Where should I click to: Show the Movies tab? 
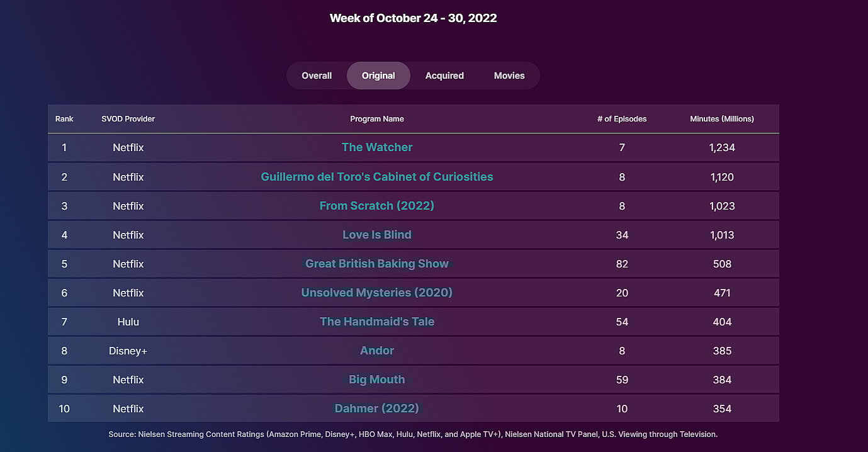(509, 76)
